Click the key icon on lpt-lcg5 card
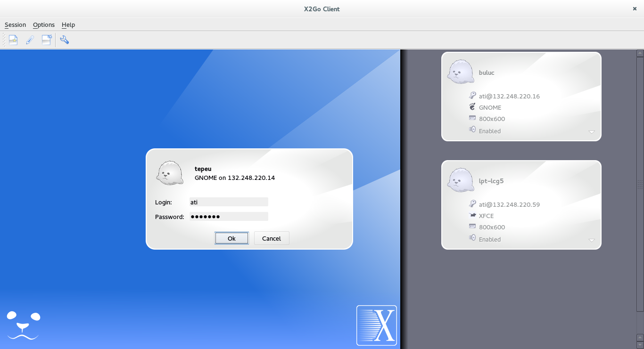Viewport: 644px width, 349px height. (x=472, y=203)
